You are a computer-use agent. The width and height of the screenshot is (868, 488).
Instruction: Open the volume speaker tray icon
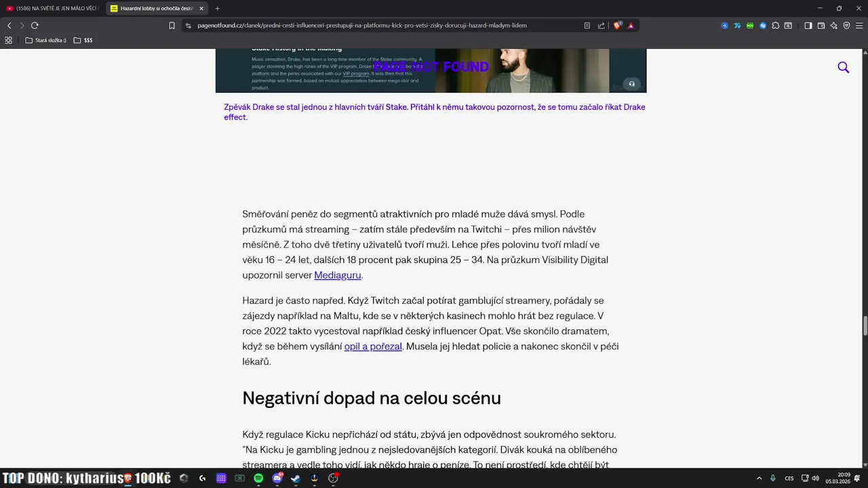click(815, 479)
